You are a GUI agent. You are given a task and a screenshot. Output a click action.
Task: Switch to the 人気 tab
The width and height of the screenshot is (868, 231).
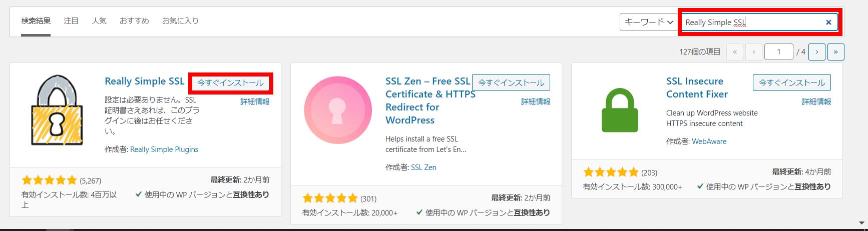[x=99, y=20]
